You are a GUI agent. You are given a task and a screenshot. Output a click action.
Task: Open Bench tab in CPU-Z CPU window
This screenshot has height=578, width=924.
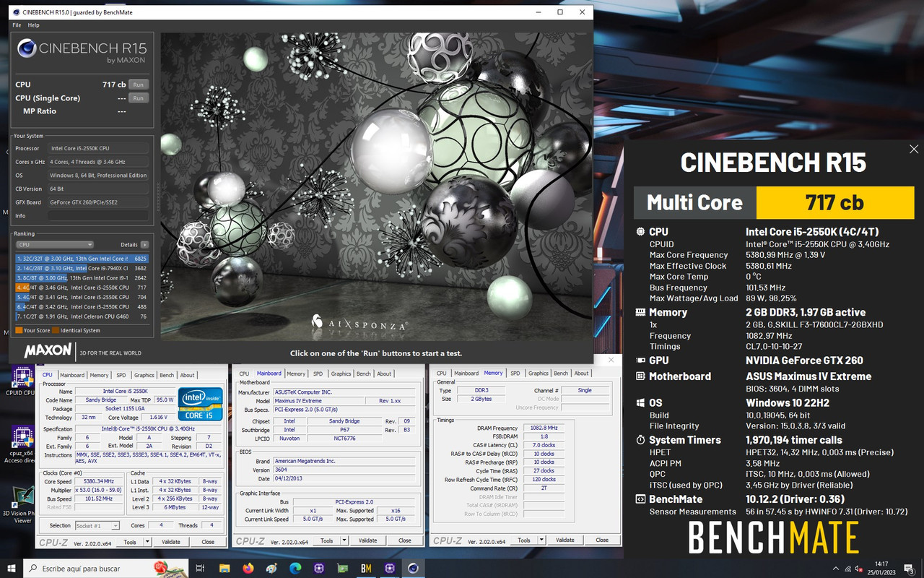pyautogui.click(x=167, y=375)
